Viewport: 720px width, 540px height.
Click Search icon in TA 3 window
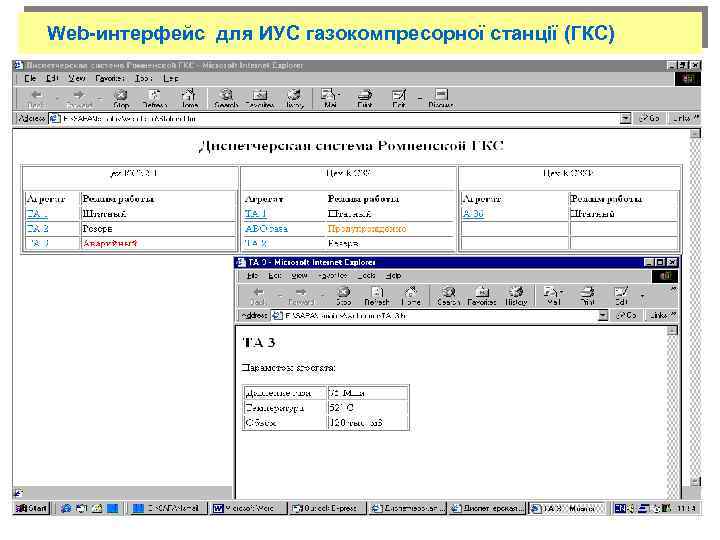[448, 296]
